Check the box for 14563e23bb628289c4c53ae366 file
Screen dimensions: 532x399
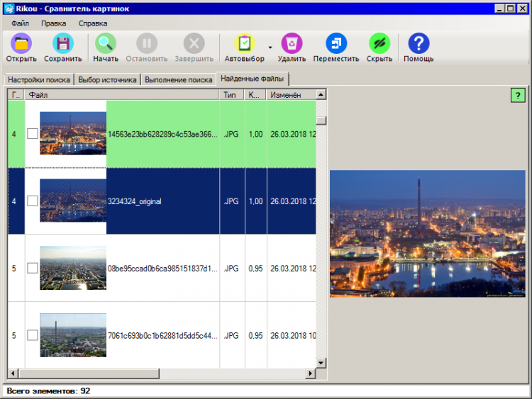(33, 133)
